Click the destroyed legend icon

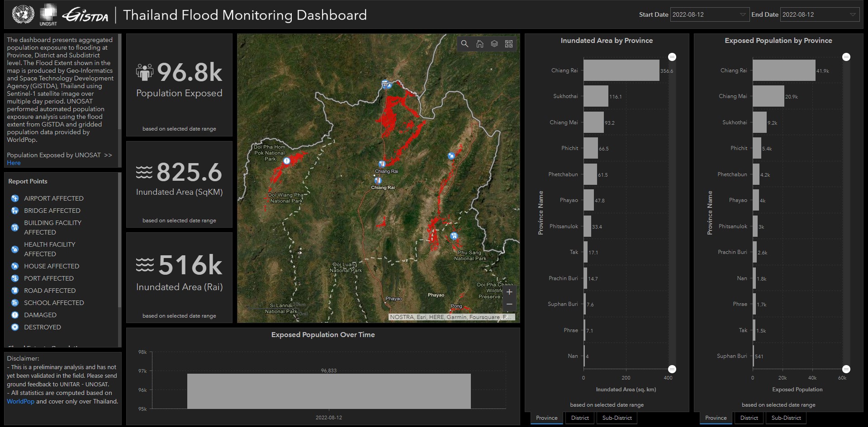[x=15, y=327]
